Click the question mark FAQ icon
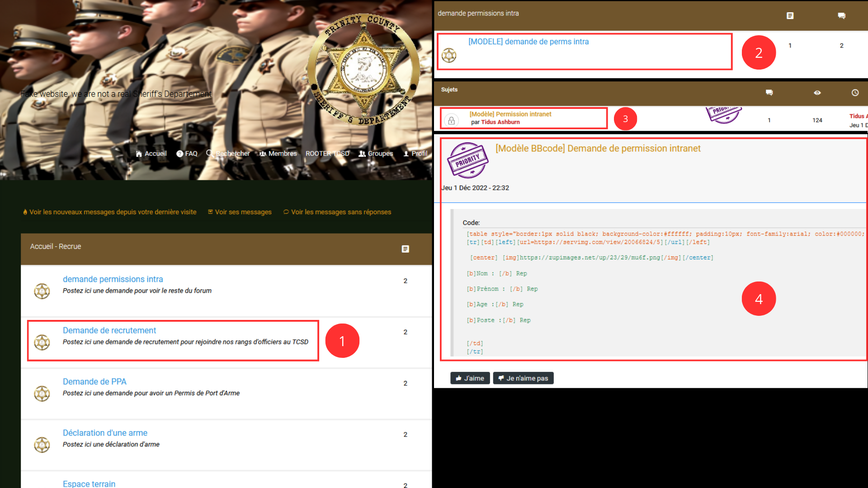Screen dimensions: 868x488 point(179,154)
